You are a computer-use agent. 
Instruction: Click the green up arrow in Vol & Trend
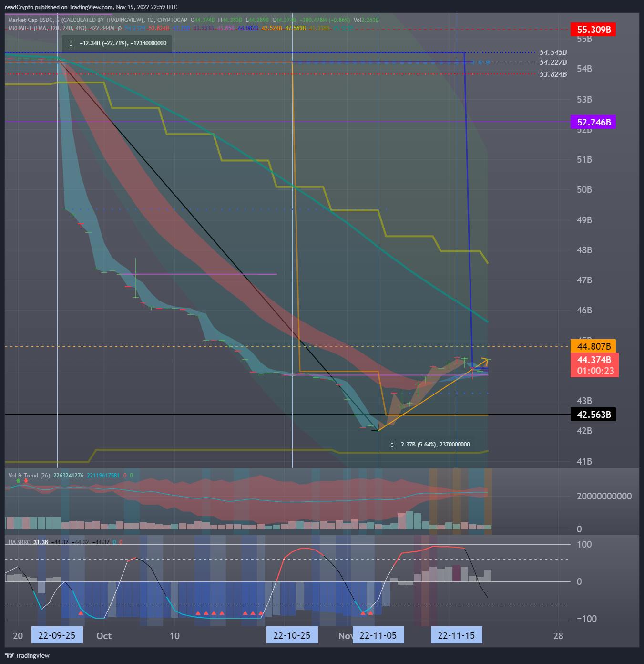(19, 481)
